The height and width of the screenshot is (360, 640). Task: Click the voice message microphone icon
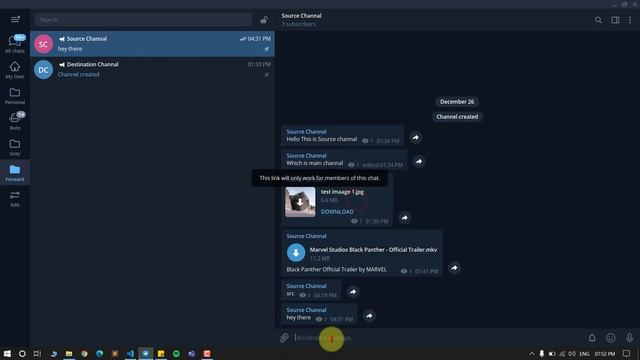[x=629, y=338]
